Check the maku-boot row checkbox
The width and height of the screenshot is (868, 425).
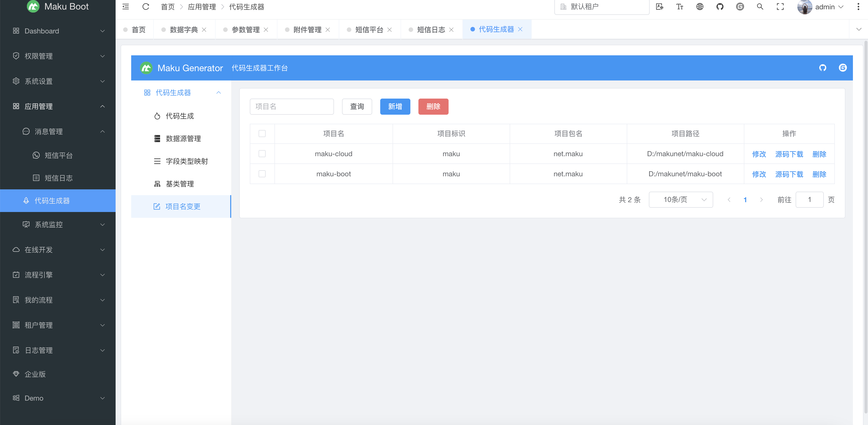point(262,174)
